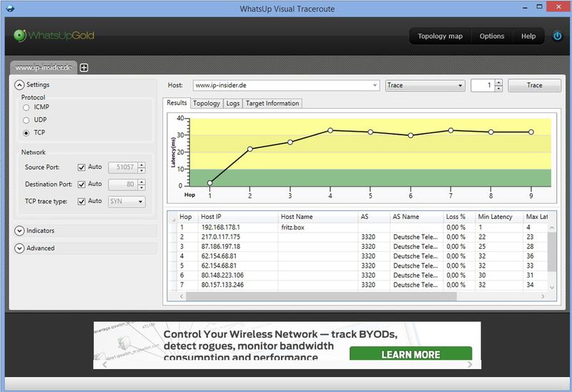Open the Topology map view

(440, 36)
